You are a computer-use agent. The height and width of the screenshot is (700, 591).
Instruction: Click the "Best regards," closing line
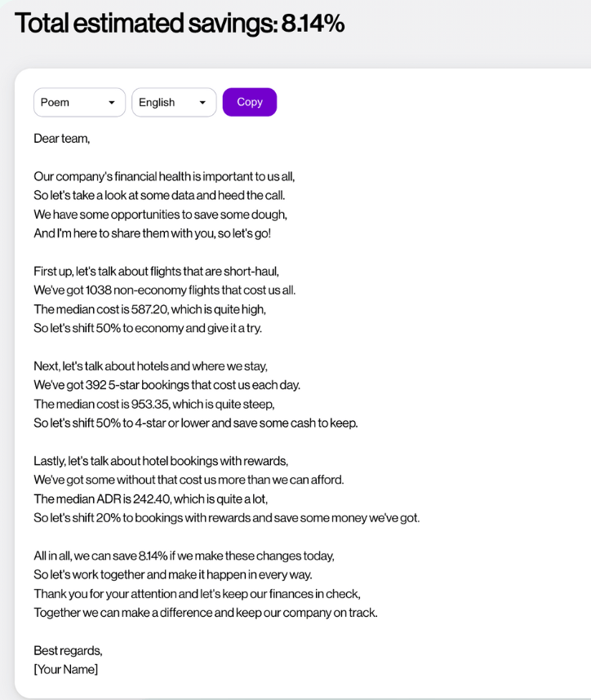tap(68, 650)
